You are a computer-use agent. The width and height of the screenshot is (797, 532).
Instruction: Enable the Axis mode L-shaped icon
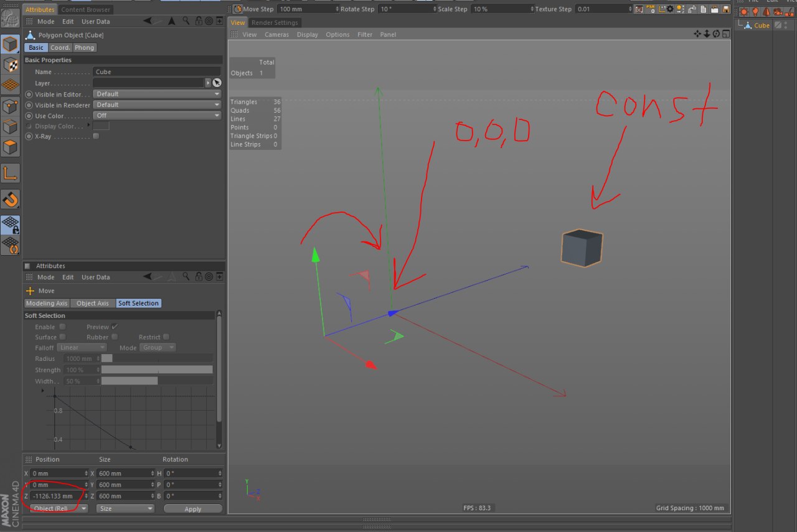click(10, 173)
